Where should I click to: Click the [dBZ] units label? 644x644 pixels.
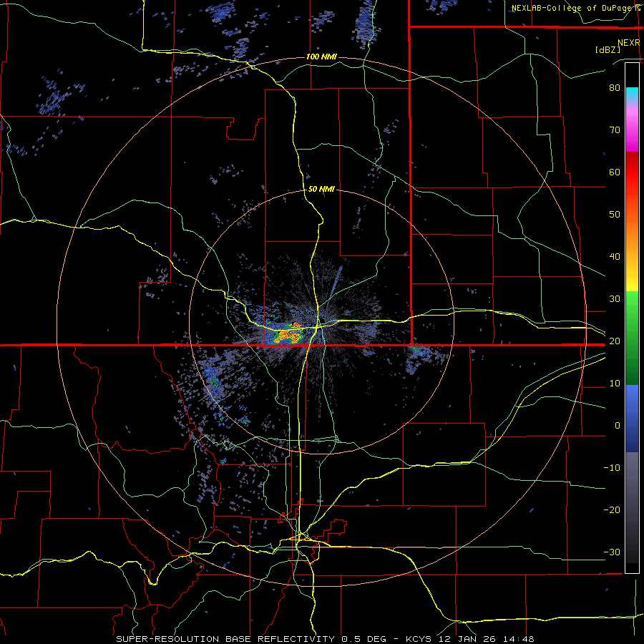pyautogui.click(x=608, y=50)
